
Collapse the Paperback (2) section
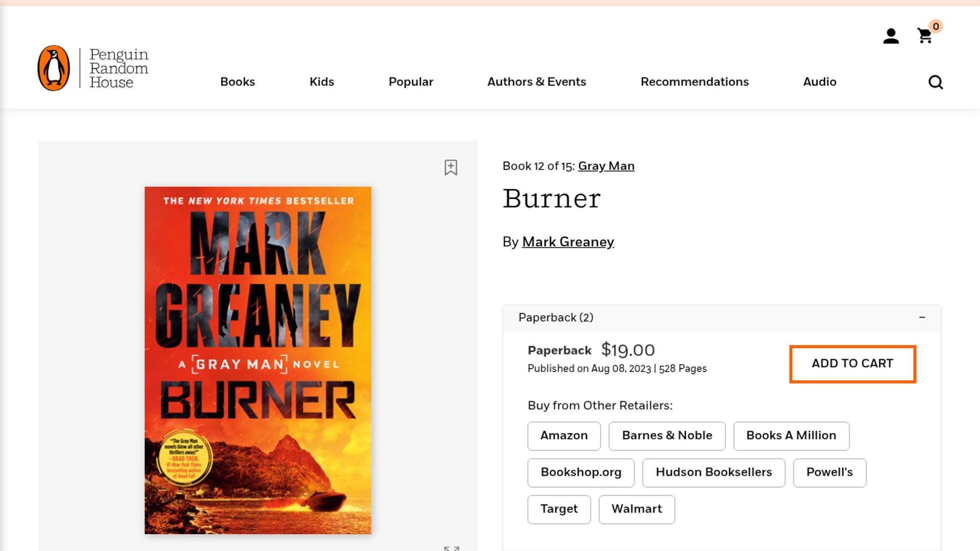pyautogui.click(x=922, y=317)
